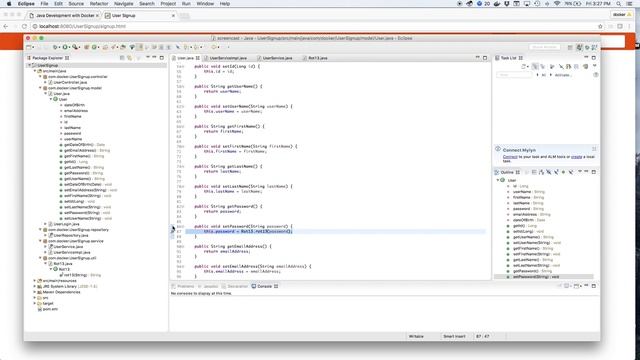Click the browser address bar behind Eclipse

(x=314, y=26)
